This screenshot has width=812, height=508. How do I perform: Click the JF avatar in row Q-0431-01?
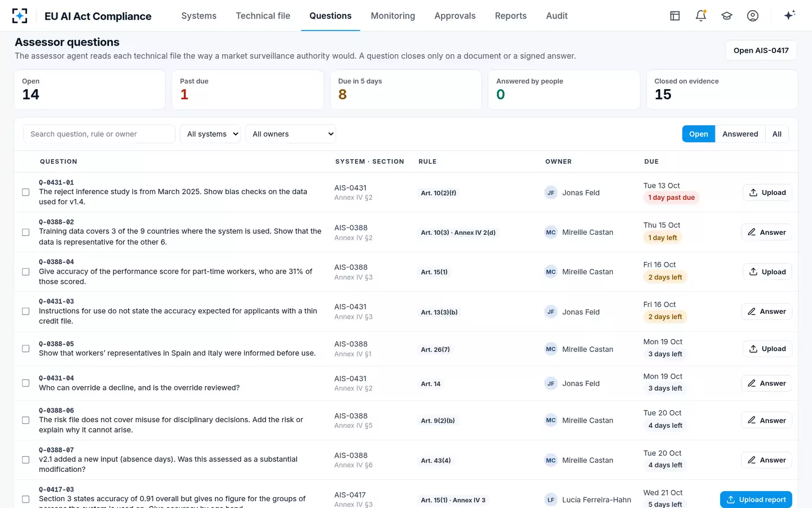[x=551, y=192]
